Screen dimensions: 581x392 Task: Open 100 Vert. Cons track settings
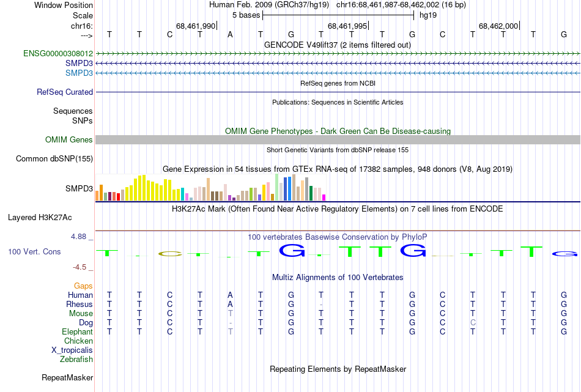click(34, 251)
